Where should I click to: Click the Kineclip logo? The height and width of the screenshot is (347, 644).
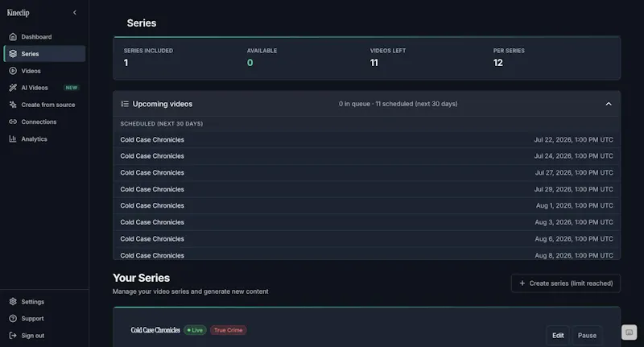[x=18, y=13]
